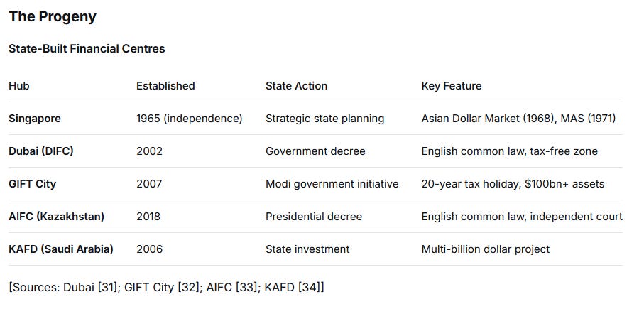This screenshot has height=309, width=644.
Task: Click the 'Hub' column header
Action: [x=19, y=86]
